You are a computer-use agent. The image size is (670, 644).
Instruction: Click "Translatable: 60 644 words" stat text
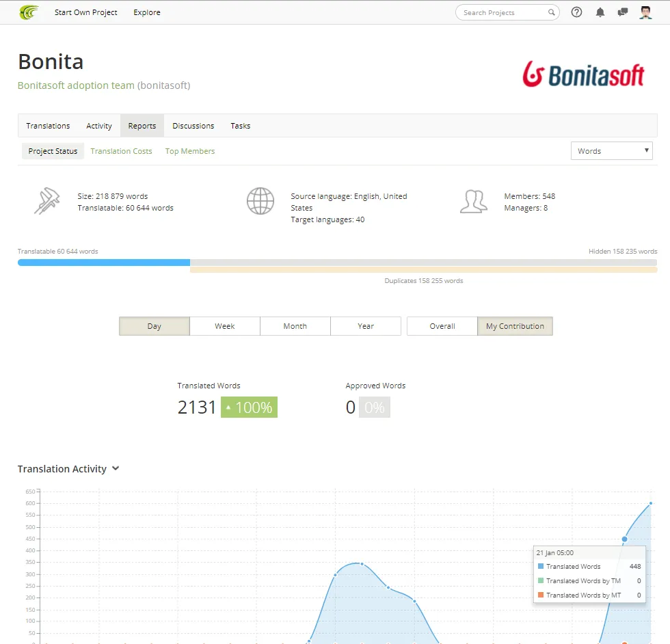pos(125,208)
